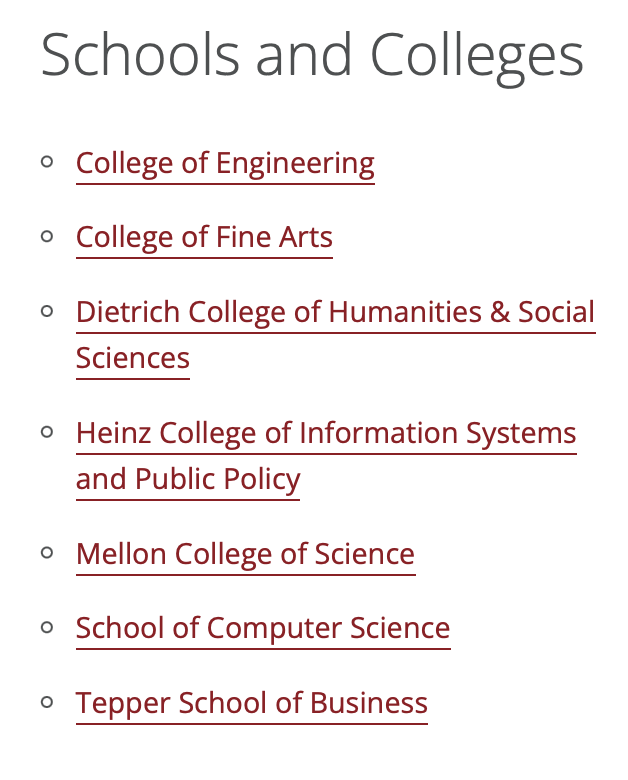
Task: Click the wrapped line and Public Policy
Action: point(188,480)
